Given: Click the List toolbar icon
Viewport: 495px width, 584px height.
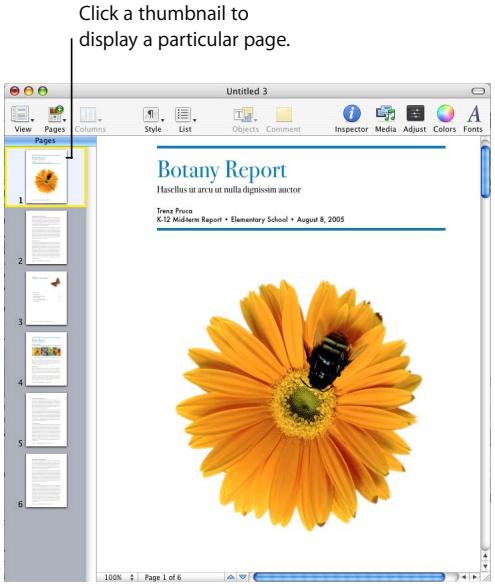Looking at the screenshot, I should (x=183, y=114).
